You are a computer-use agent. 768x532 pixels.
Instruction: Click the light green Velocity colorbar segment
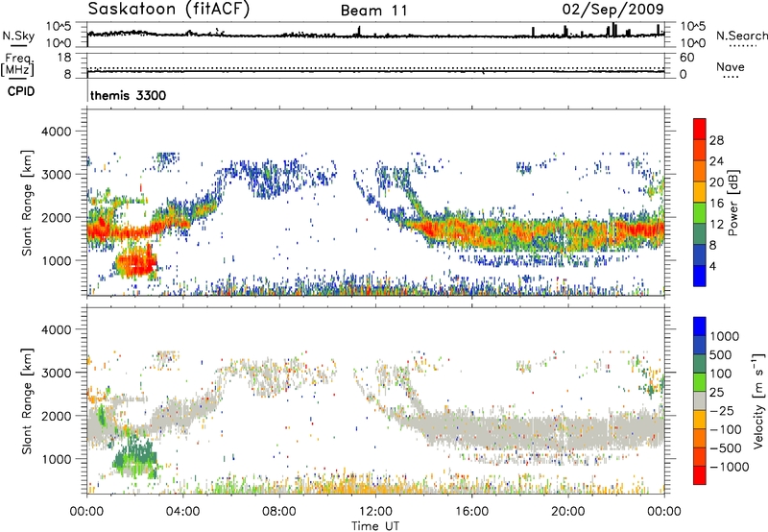[700, 382]
